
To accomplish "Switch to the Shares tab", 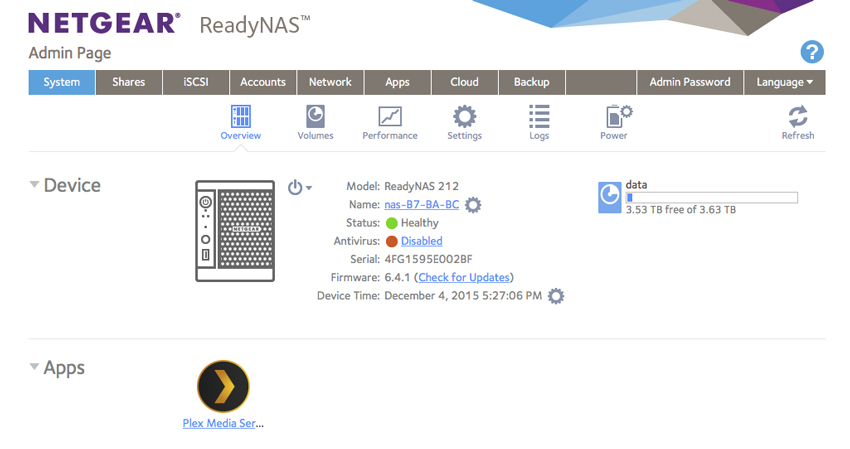I will pyautogui.click(x=128, y=82).
